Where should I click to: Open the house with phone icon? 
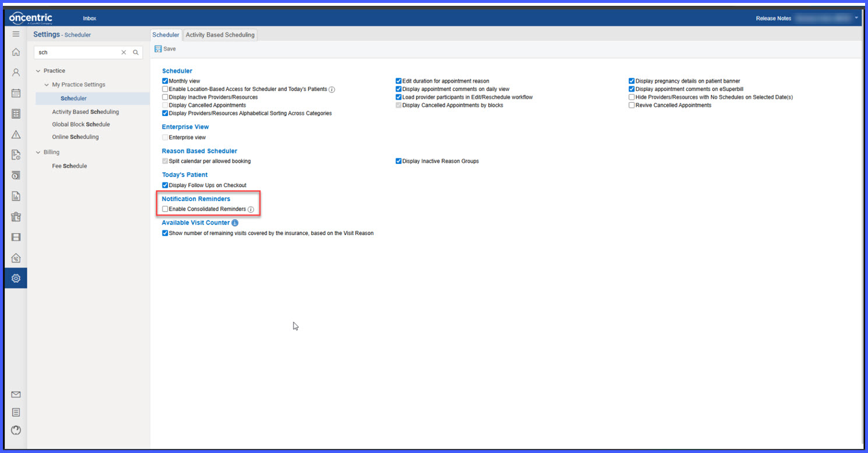(x=16, y=258)
